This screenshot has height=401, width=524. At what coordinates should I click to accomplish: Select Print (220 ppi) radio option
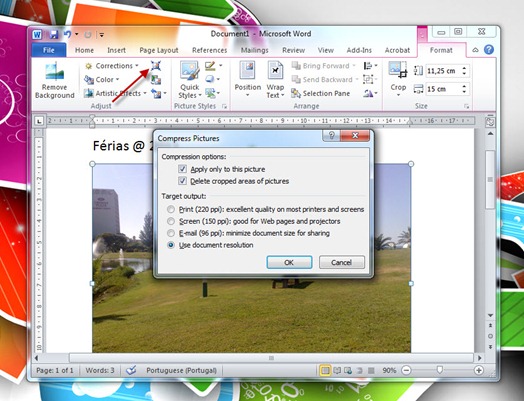click(171, 210)
